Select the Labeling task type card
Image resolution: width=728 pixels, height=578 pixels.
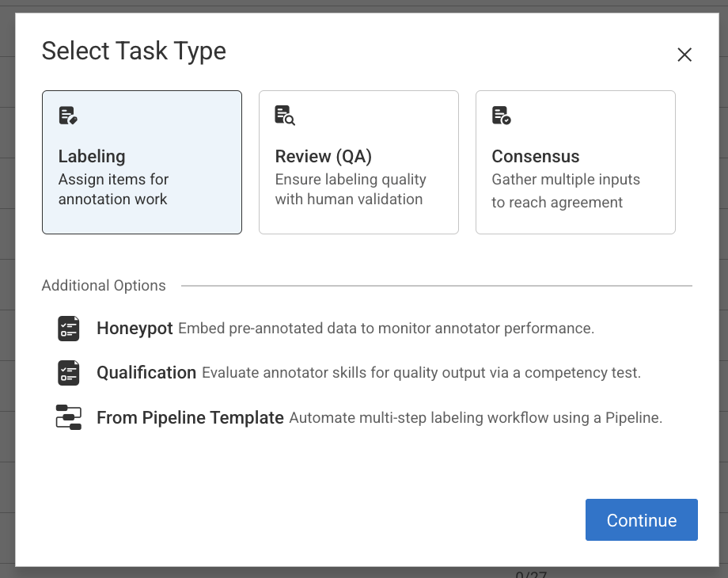(142, 162)
